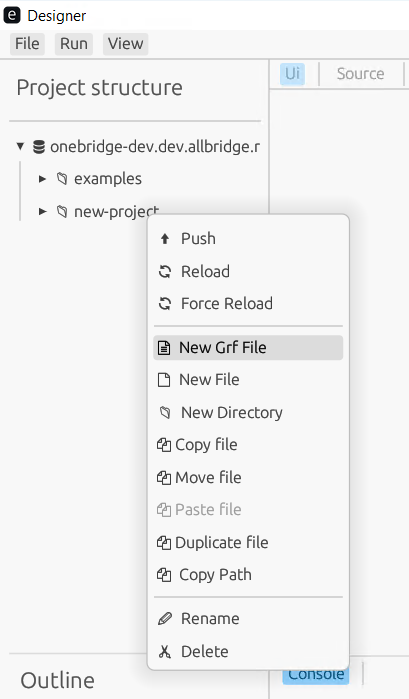This screenshot has height=699, width=409.
Task: Click the blank page icon beside New File
Action: click(164, 380)
